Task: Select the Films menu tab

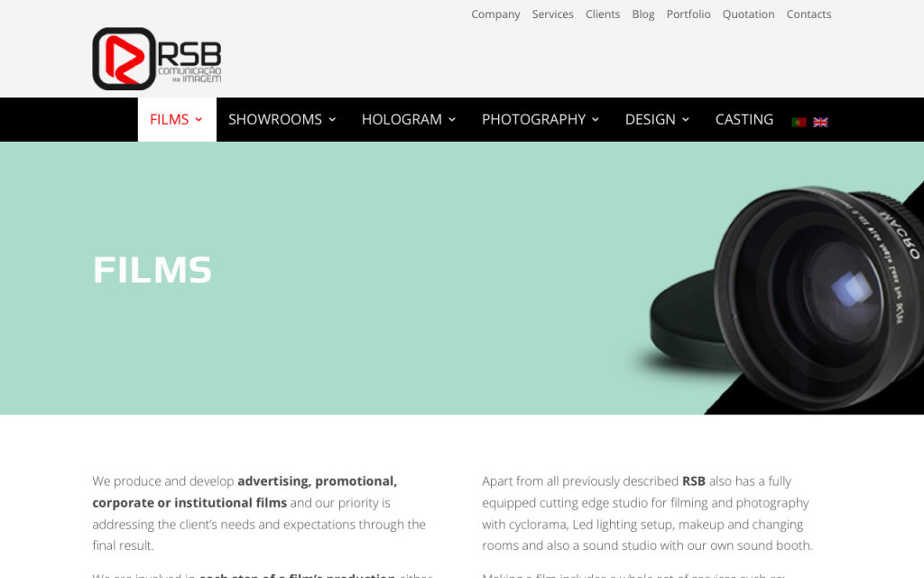Action: tap(177, 120)
